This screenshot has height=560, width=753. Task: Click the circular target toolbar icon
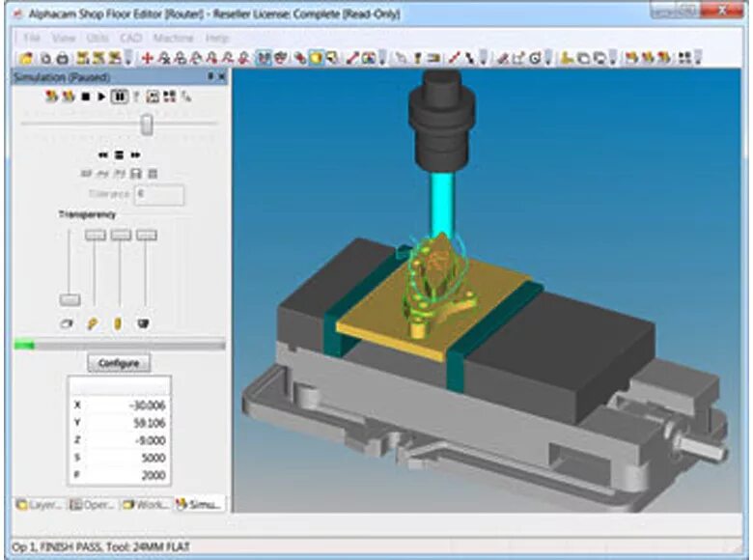[535, 59]
